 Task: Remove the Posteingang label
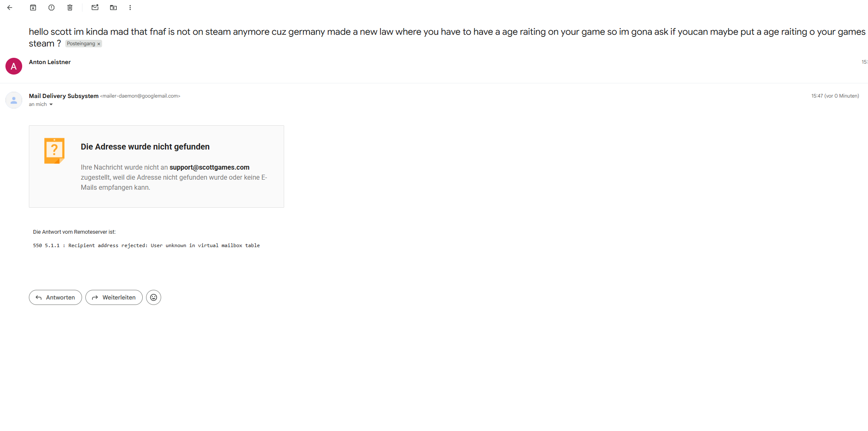coord(99,44)
